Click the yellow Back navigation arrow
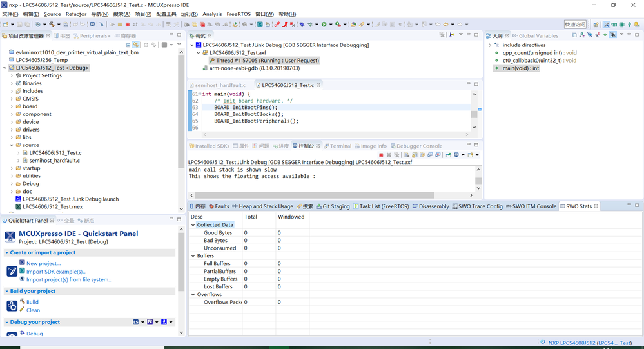Viewport: 644px width, 349px height. [445, 25]
